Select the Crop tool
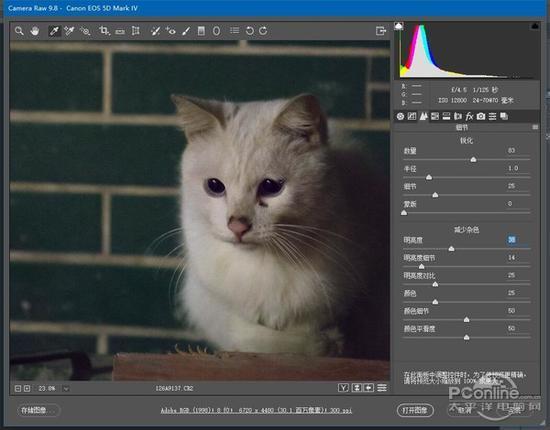Image resolution: width=550 pixels, height=430 pixels. [x=104, y=31]
